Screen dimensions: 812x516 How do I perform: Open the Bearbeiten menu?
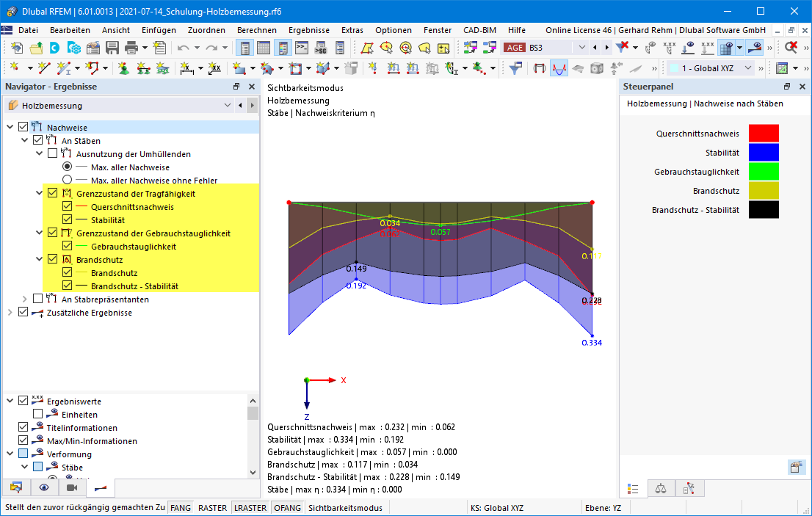point(70,30)
